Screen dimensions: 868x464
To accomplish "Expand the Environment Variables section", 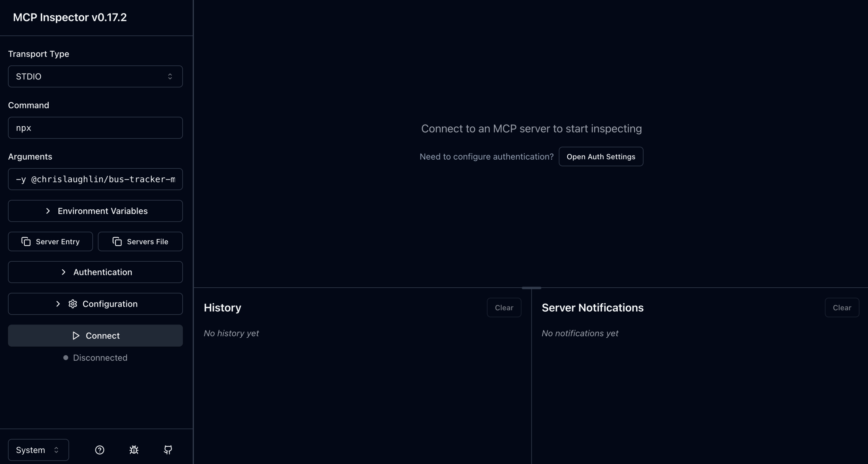I will pos(95,211).
